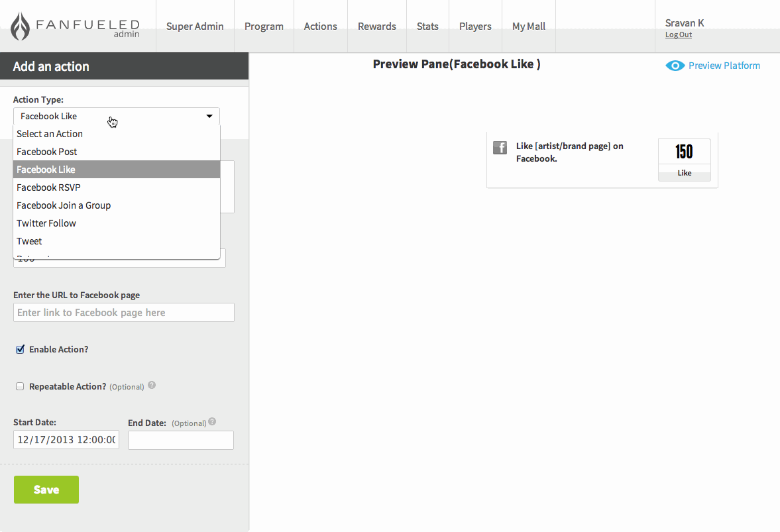780x532 pixels.
Task: Select Facebook Join a Group option
Action: 117,205
